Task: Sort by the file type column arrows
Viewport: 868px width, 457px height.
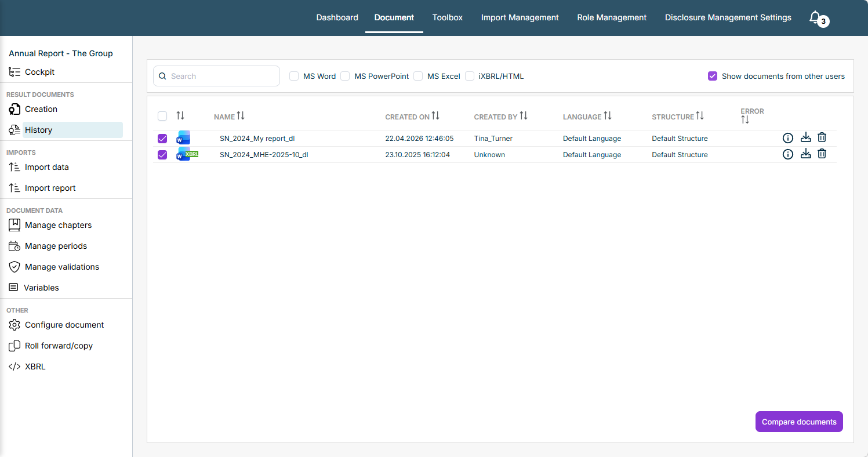Action: point(180,116)
